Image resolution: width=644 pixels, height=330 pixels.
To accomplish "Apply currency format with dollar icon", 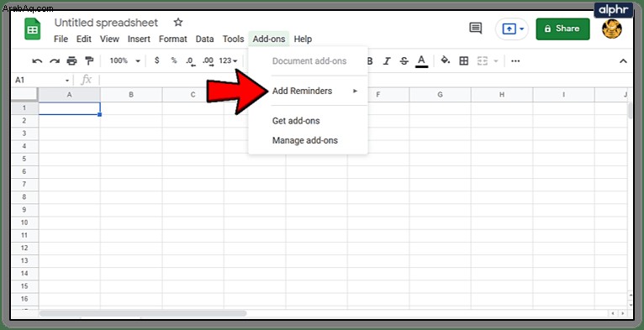I will [x=157, y=60].
